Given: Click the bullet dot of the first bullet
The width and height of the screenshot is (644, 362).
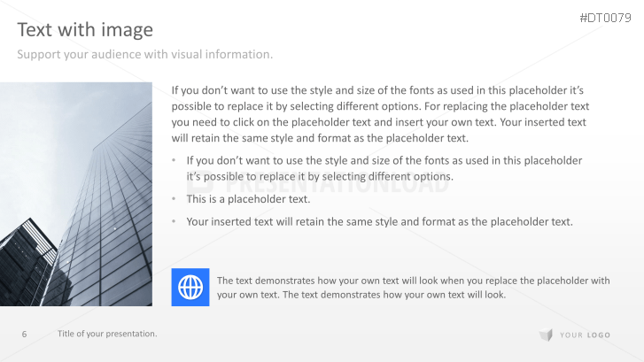Looking at the screenshot, I should coord(175,161).
